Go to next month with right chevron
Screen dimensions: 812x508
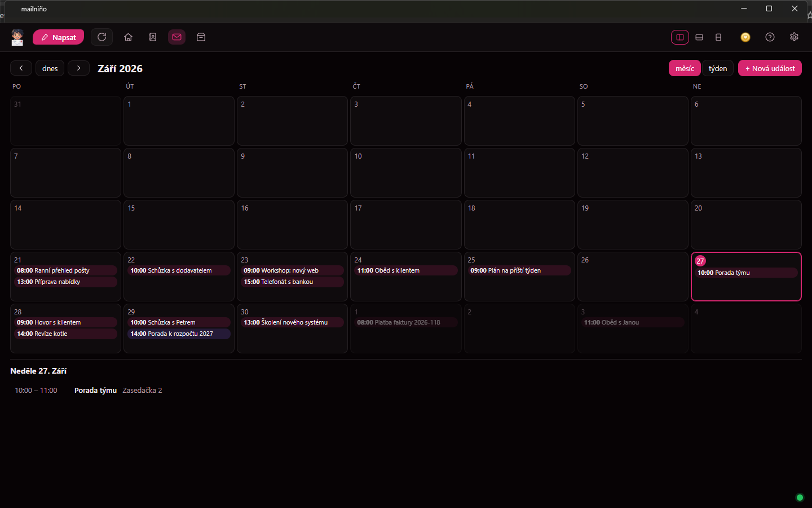[x=78, y=68]
